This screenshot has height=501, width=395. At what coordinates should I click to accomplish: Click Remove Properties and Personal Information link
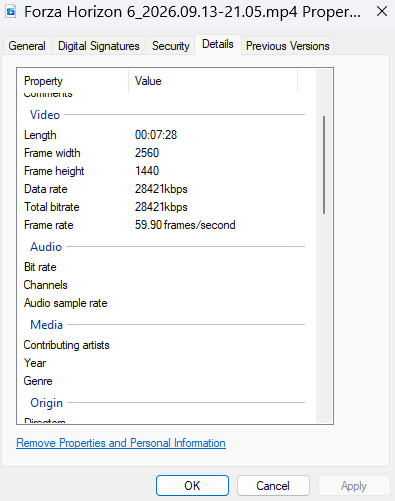click(x=121, y=443)
